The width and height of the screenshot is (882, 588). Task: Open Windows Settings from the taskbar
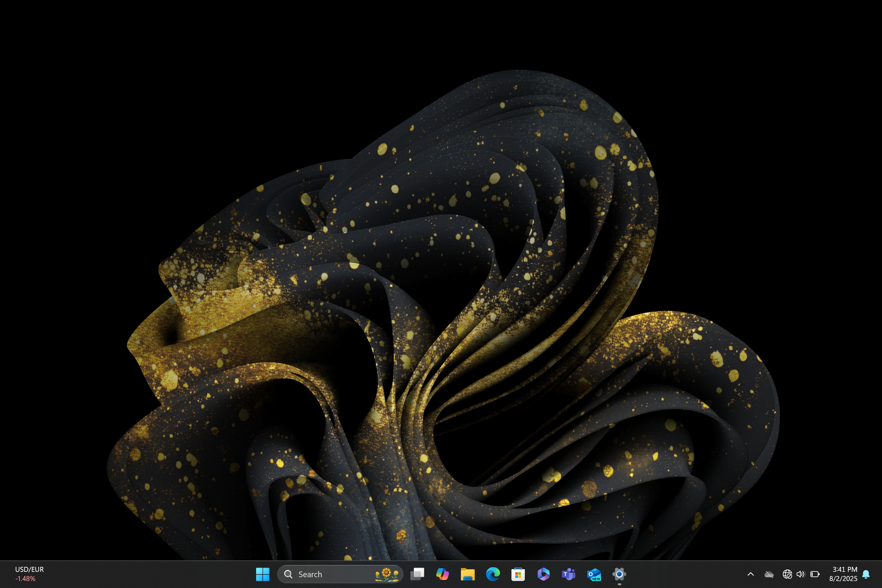pyautogui.click(x=620, y=574)
